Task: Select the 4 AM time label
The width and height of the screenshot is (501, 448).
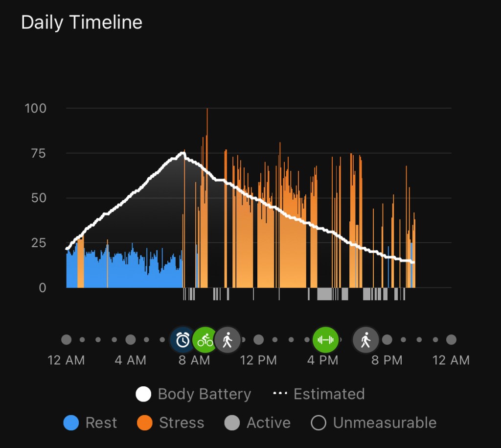Action: pos(130,361)
